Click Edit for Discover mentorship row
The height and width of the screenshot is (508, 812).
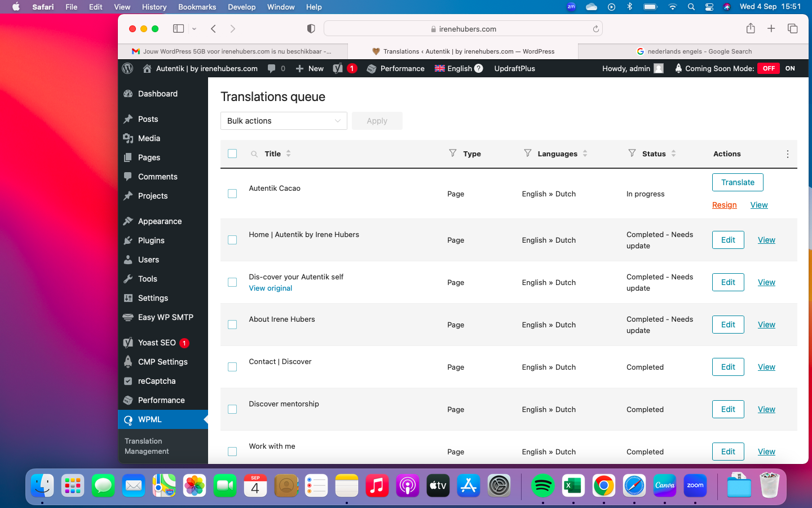tap(728, 409)
